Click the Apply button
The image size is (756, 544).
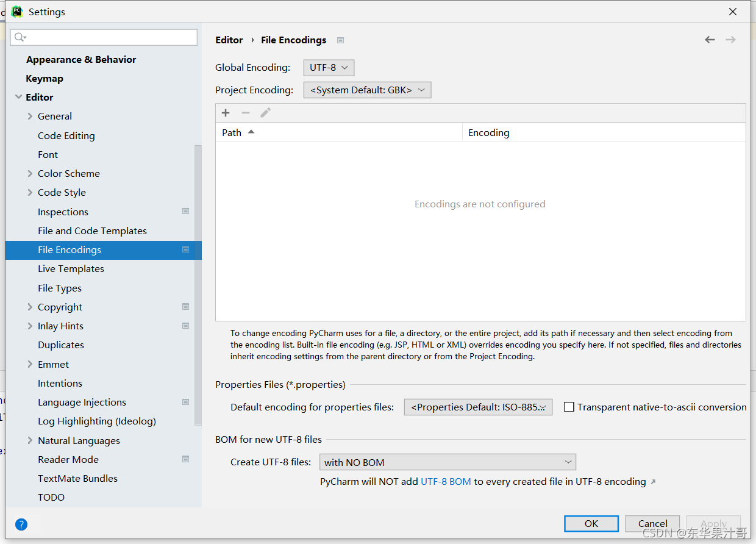coord(713,523)
